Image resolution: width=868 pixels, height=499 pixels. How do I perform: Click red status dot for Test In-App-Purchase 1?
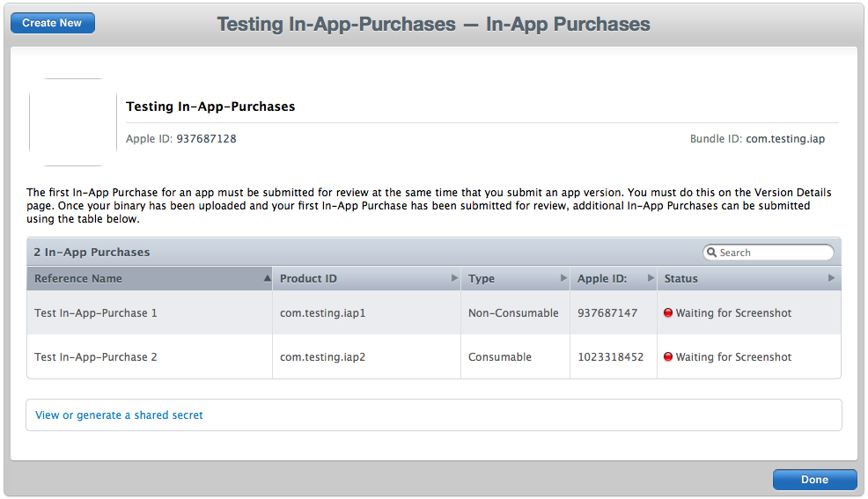[668, 312]
